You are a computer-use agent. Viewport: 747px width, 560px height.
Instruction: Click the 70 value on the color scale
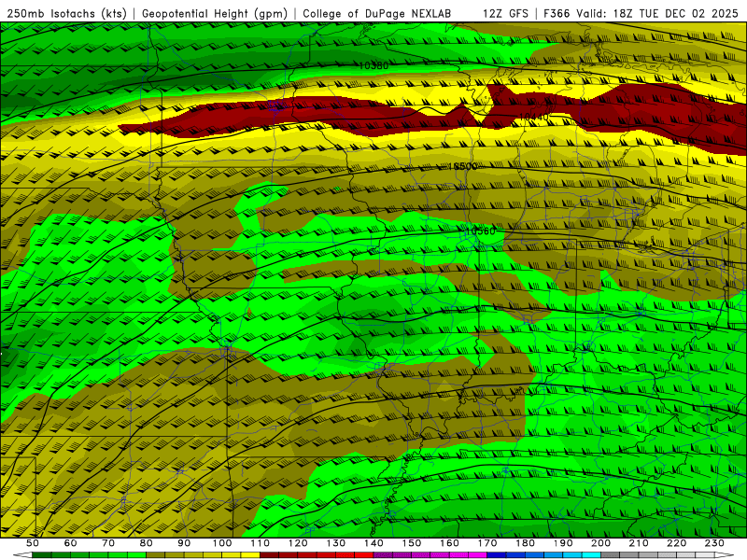[x=108, y=543]
